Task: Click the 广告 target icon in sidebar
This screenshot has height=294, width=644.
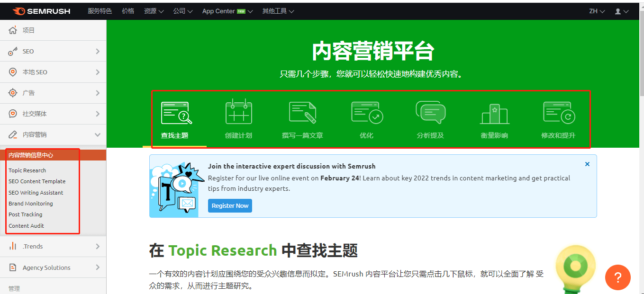Action: pyautogui.click(x=13, y=93)
